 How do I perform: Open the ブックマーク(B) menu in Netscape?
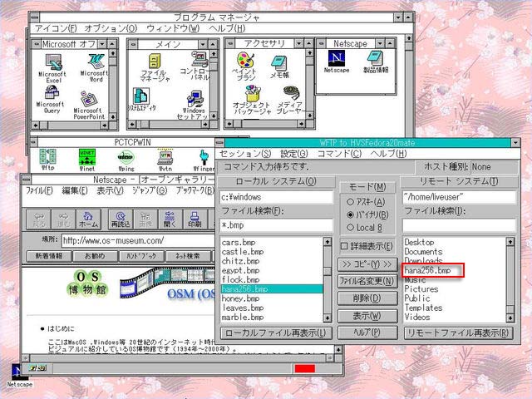(195, 190)
